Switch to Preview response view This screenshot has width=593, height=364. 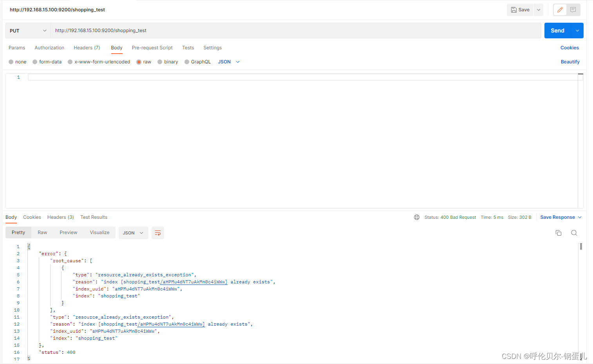[x=69, y=232]
